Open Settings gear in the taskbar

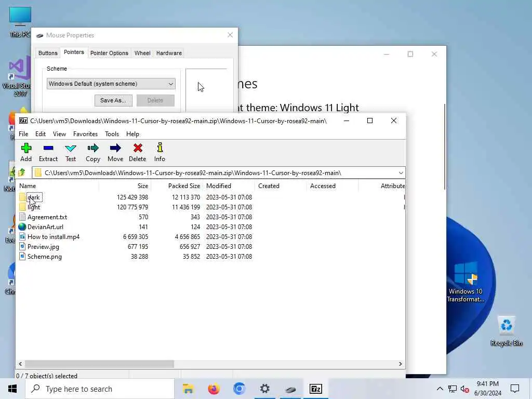click(264, 389)
